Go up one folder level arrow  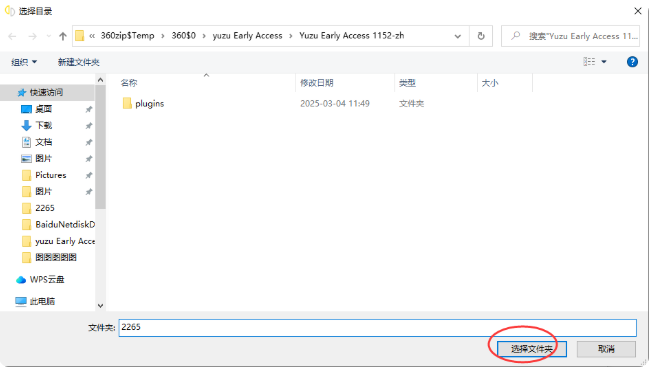click(x=62, y=36)
